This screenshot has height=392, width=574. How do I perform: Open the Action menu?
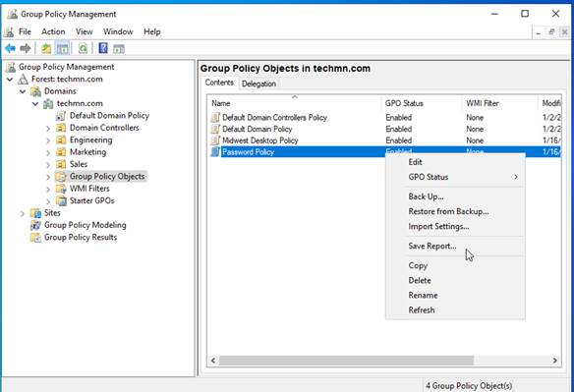[x=53, y=31]
